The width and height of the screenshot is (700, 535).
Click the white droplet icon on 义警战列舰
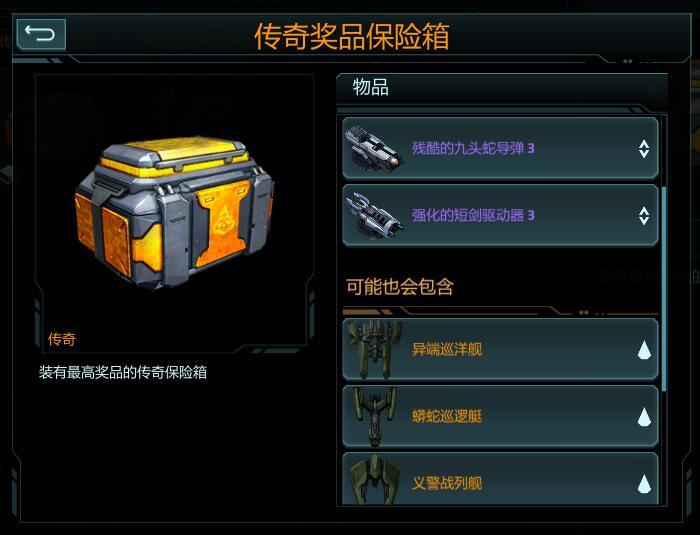click(644, 484)
